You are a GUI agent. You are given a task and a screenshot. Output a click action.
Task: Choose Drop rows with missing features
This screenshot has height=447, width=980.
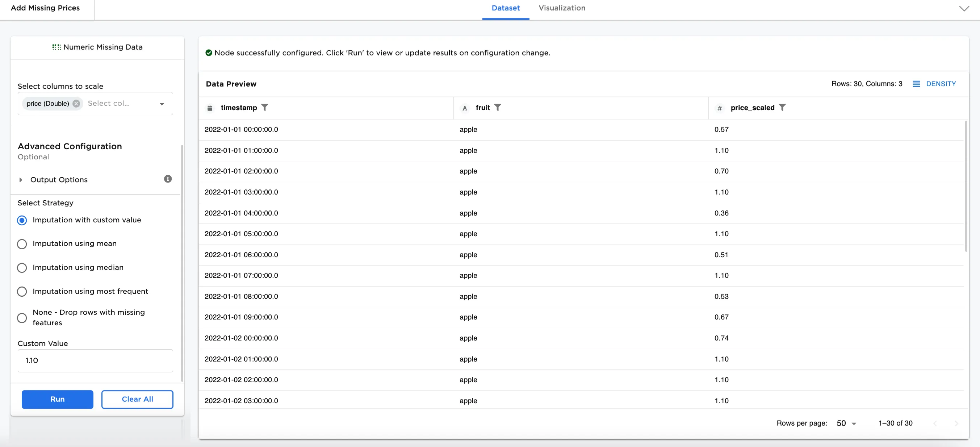(x=22, y=318)
